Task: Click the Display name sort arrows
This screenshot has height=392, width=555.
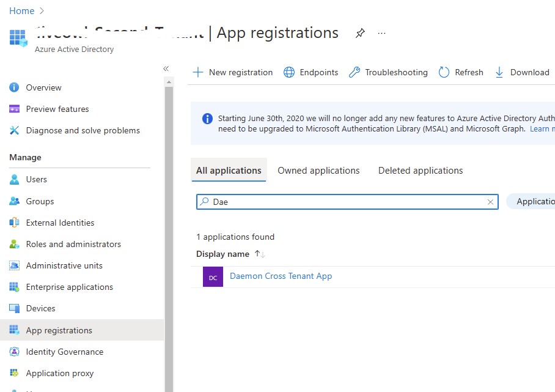Action: coord(260,254)
